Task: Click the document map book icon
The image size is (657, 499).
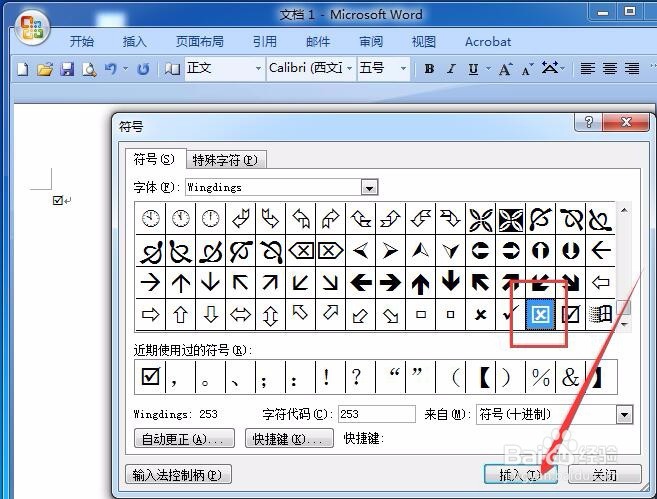Action: click(x=172, y=69)
